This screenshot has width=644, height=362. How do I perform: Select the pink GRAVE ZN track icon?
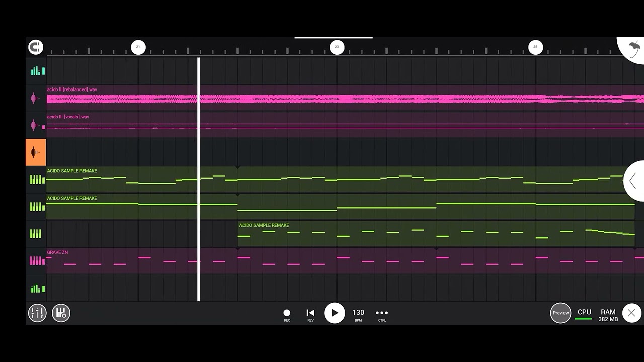pos(36,261)
